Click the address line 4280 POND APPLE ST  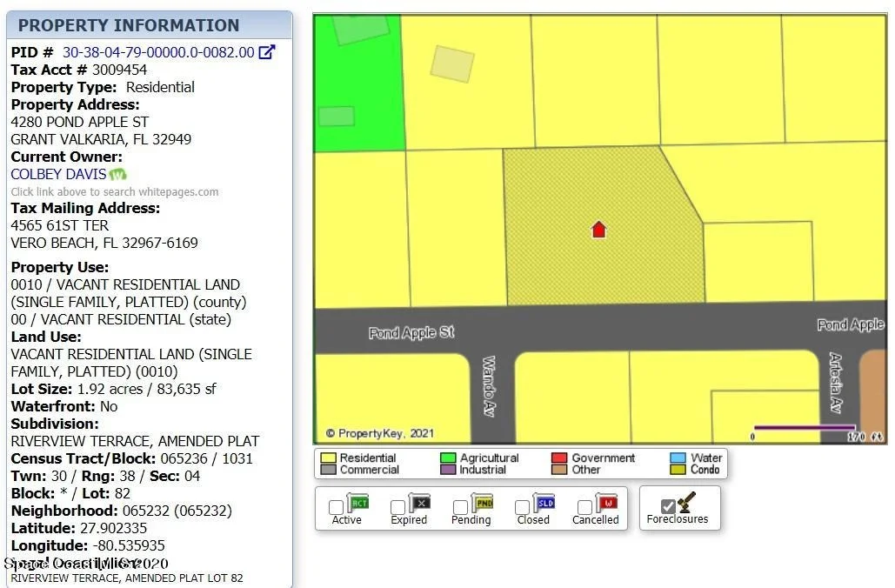click(80, 122)
